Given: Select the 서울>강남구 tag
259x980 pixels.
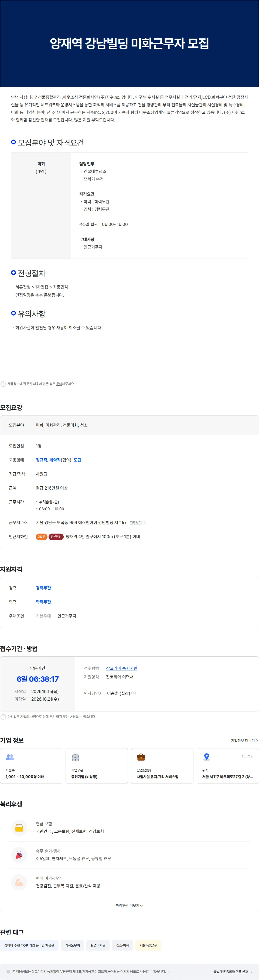Looking at the screenshot, I should click(x=148, y=945).
